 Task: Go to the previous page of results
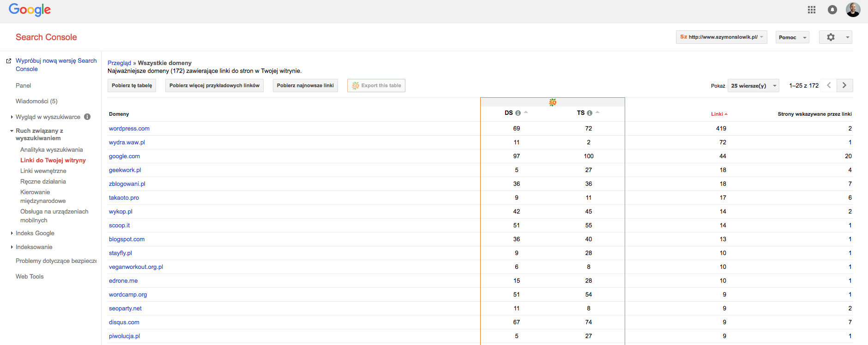[829, 85]
